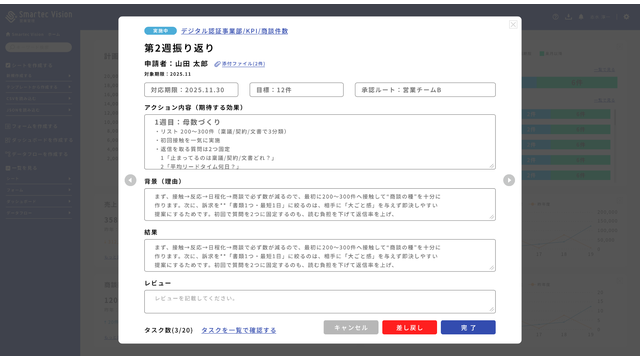Expand データフロー list item in sidebar

38,213
